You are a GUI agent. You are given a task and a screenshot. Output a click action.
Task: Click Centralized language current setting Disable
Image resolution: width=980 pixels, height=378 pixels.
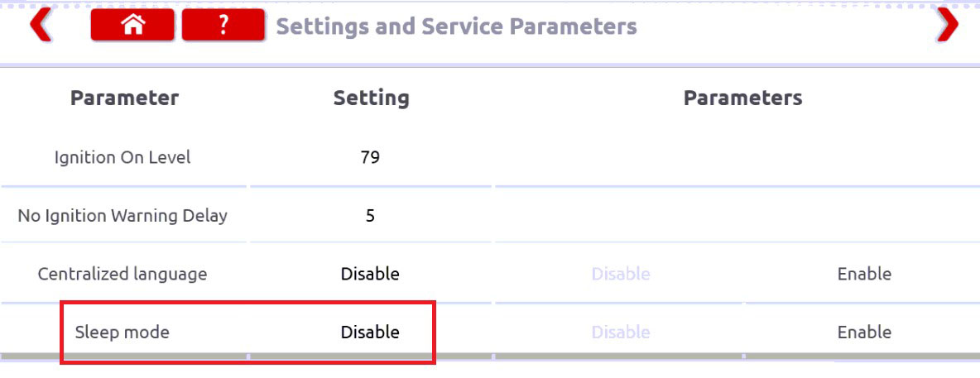(370, 274)
